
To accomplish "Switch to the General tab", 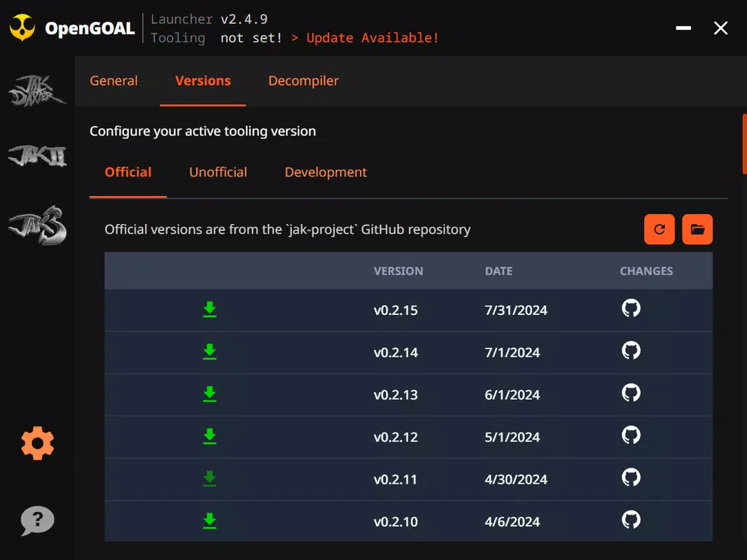I will click(x=113, y=80).
